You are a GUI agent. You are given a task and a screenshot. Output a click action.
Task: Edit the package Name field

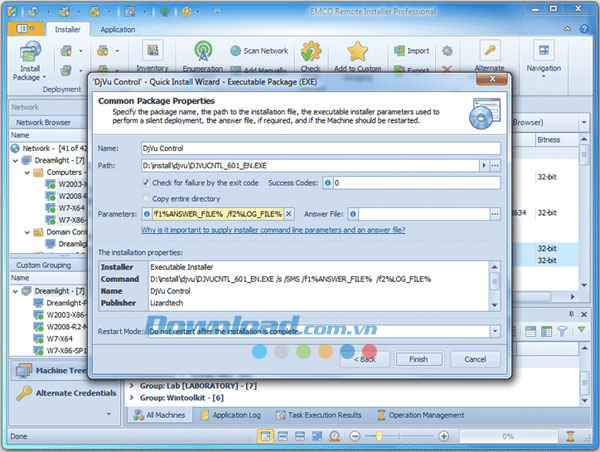(321, 148)
